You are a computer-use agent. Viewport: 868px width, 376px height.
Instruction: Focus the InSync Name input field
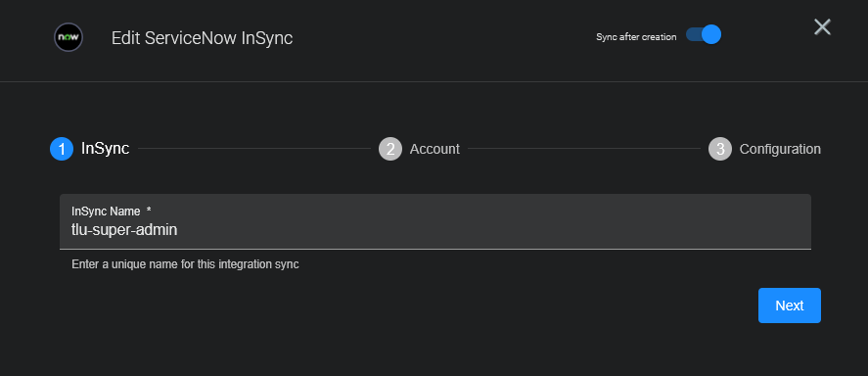(x=435, y=221)
